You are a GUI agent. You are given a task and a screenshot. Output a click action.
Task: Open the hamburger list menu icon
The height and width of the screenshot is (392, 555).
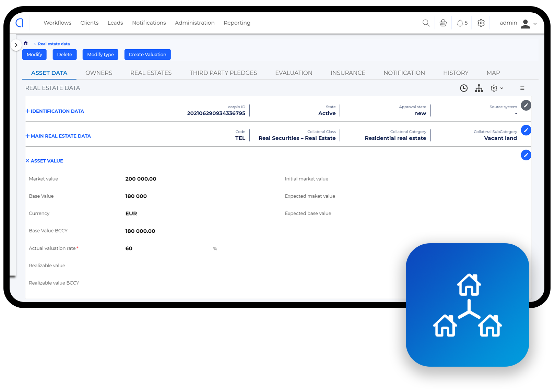[x=522, y=88]
